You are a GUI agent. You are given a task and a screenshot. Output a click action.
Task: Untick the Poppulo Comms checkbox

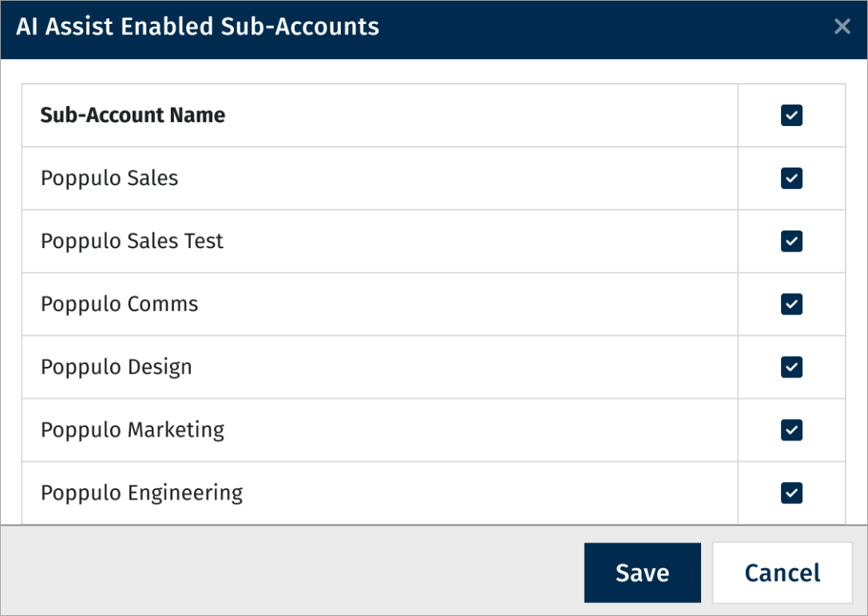click(791, 304)
